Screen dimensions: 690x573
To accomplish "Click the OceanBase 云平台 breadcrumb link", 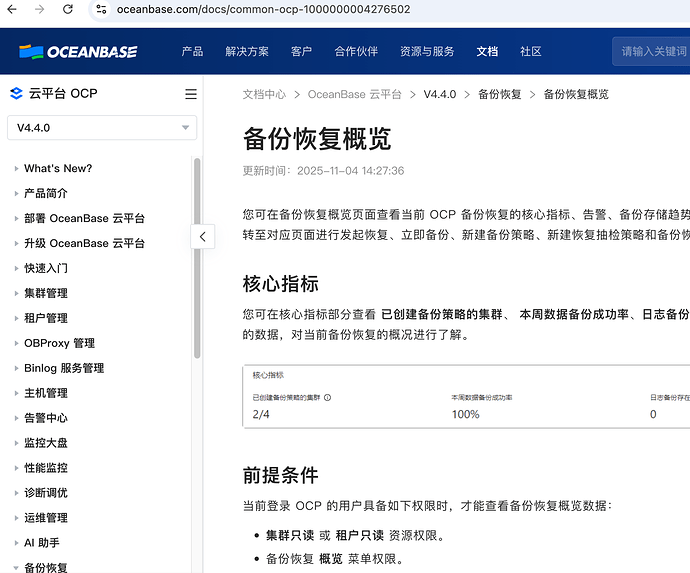I will 354,94.
